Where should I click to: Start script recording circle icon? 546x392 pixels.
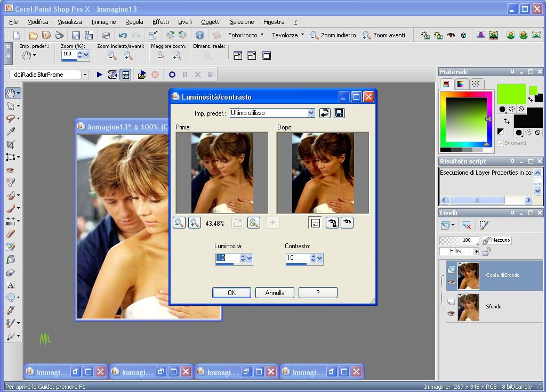172,75
